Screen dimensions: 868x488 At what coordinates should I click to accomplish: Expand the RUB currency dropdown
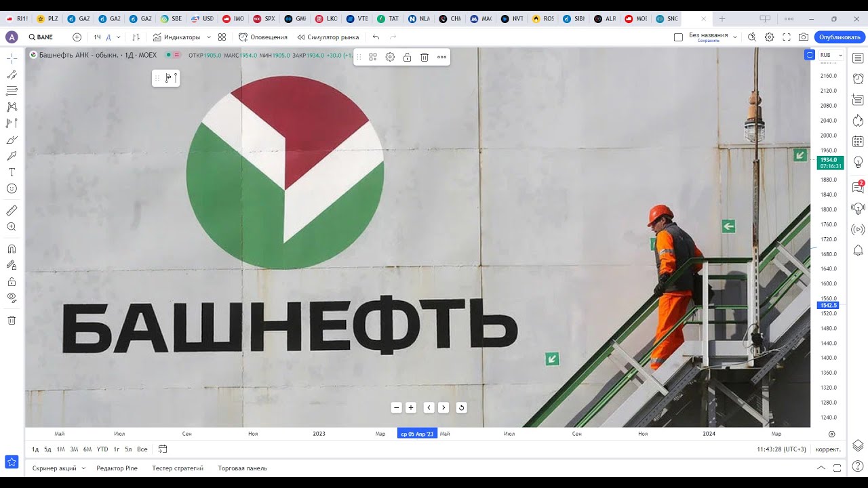pos(831,55)
